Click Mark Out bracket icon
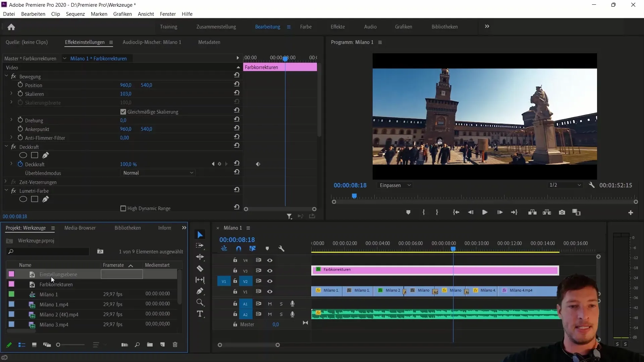Screen dimensions: 644x362 click(x=437, y=213)
